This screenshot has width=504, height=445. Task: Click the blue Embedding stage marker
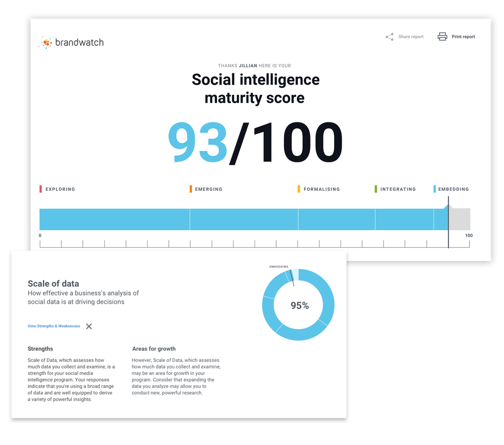(x=435, y=189)
